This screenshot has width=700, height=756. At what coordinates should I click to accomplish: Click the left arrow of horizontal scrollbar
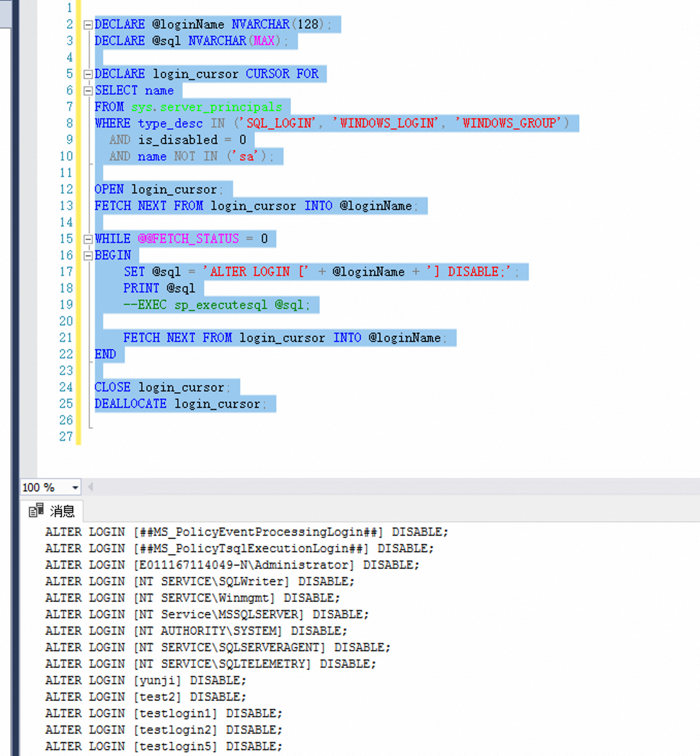[x=90, y=487]
